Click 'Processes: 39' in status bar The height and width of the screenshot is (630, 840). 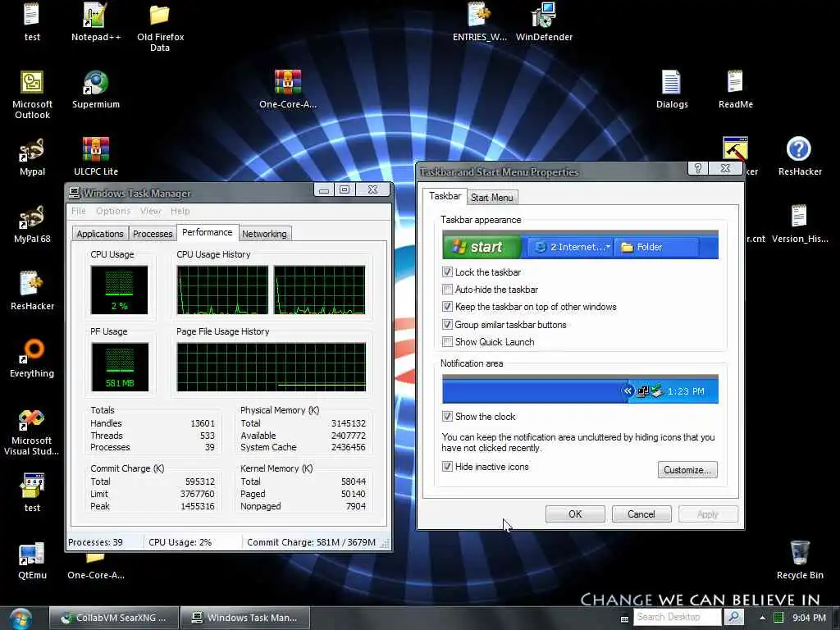(95, 542)
